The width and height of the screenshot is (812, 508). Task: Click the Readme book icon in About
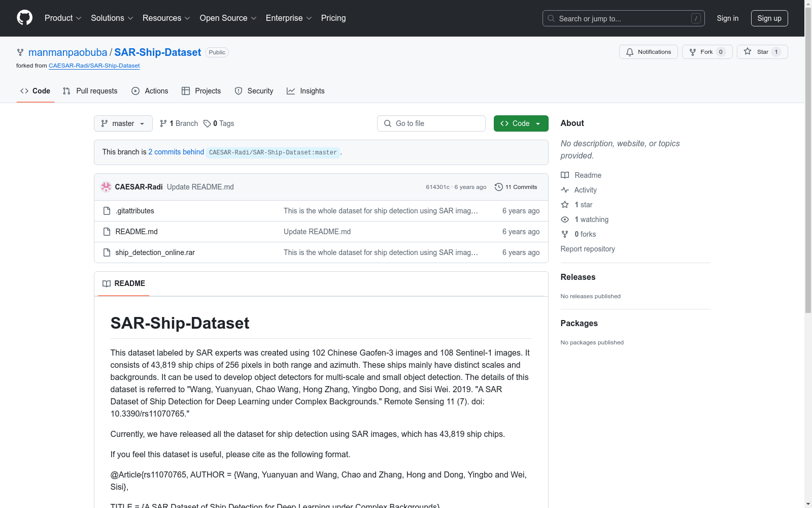pos(565,175)
